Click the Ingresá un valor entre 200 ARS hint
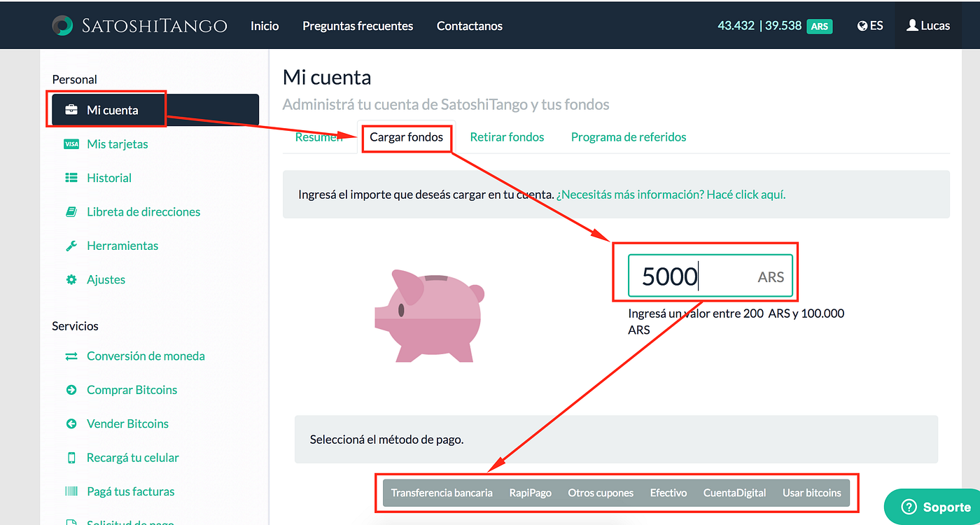980x525 pixels. (x=736, y=321)
